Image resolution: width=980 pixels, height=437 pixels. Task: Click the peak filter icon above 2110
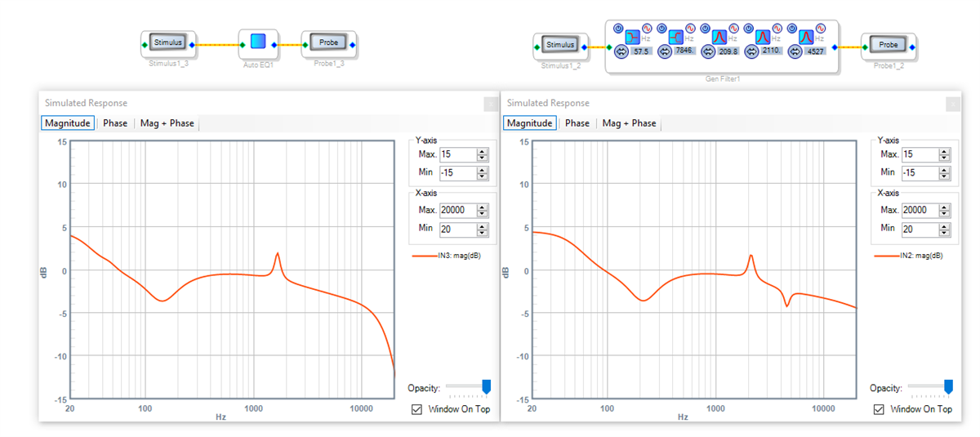763,37
